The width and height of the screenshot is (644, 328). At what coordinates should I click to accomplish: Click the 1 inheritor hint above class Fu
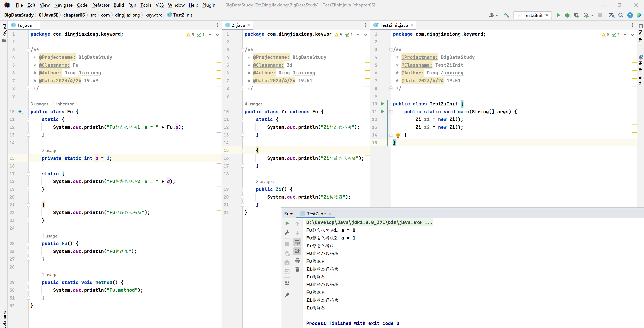point(63,104)
